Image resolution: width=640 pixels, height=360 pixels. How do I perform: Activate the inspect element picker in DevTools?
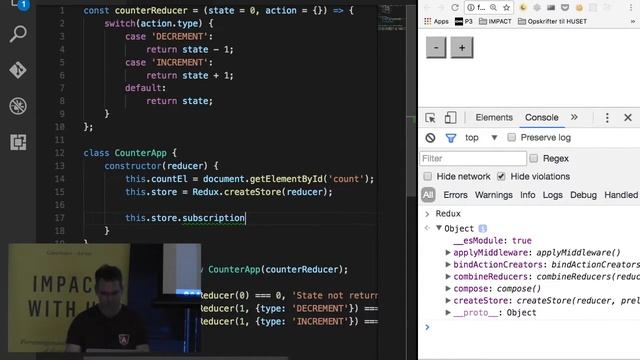click(x=430, y=118)
